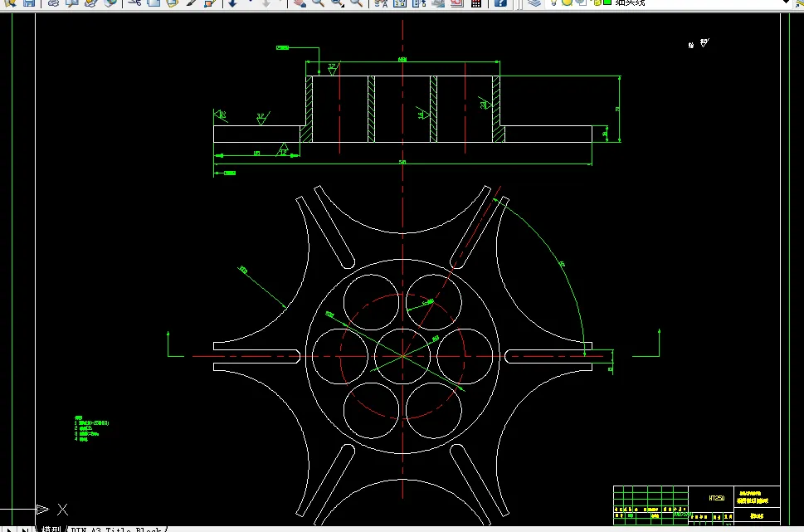The height and width of the screenshot is (532, 804).
Task: Switch to DIN A3 Title Block layout tab
Action: click(116, 529)
